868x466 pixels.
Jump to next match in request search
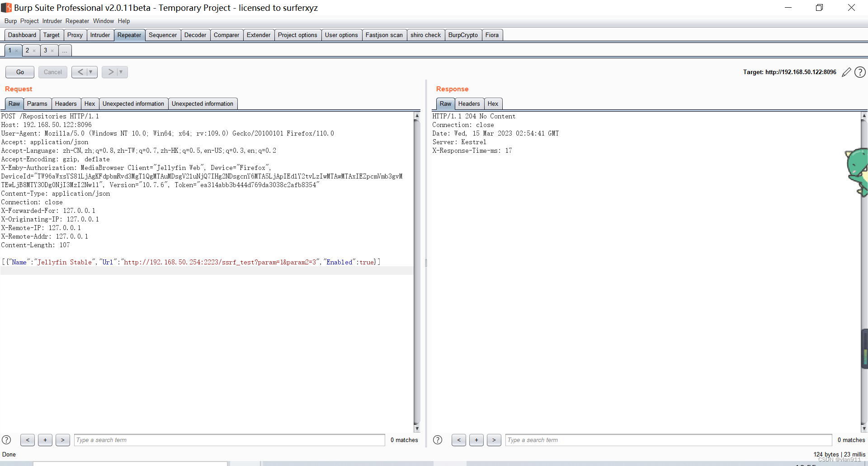(63, 440)
